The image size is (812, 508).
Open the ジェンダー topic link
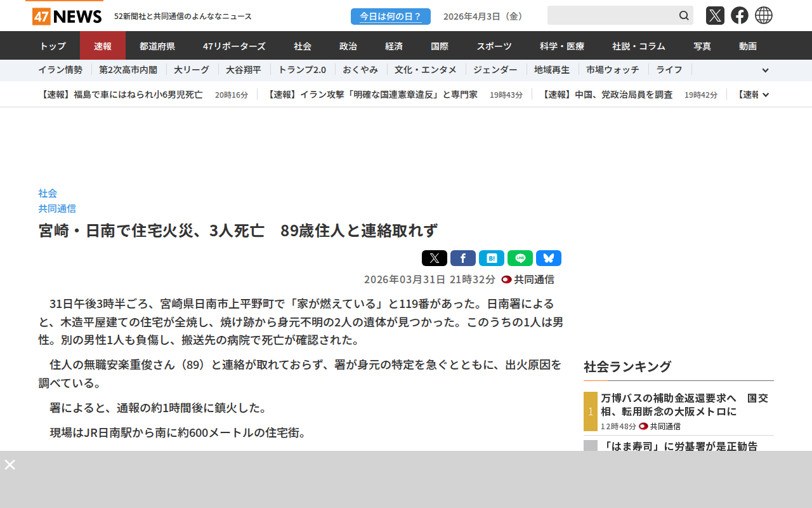pyautogui.click(x=495, y=70)
